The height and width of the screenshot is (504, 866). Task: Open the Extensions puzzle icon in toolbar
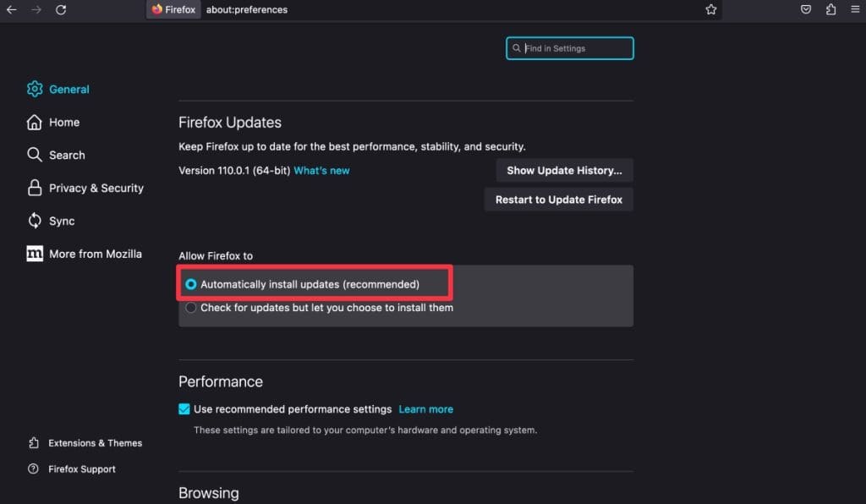830,10
